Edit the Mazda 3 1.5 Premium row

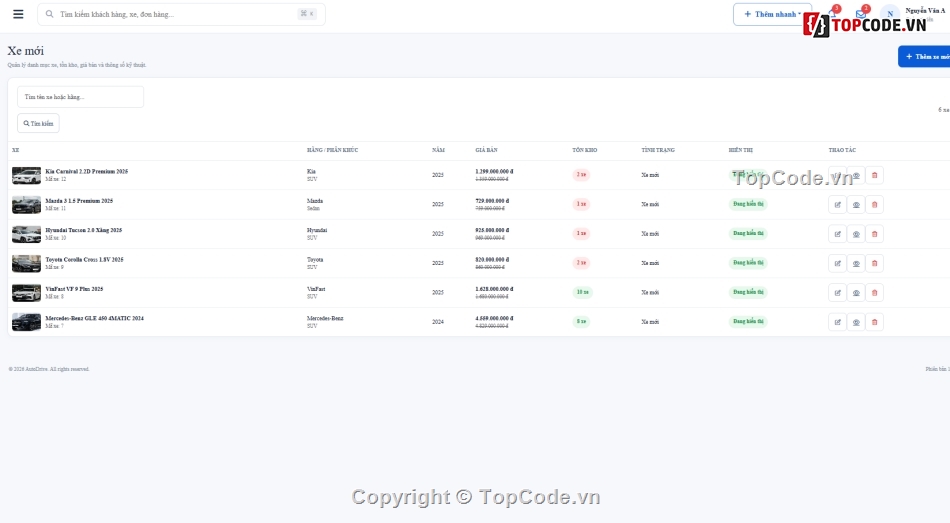[x=837, y=205]
